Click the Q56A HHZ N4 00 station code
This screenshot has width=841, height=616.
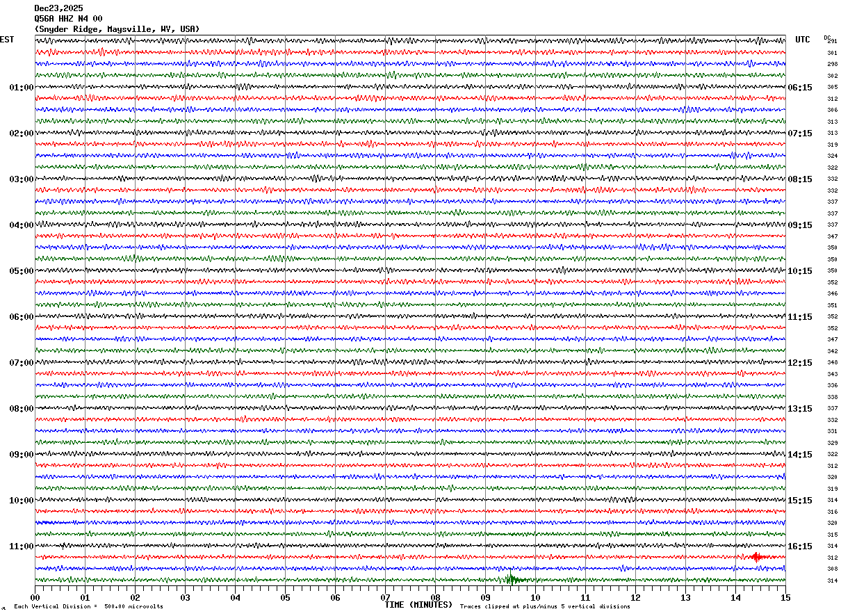coord(68,19)
